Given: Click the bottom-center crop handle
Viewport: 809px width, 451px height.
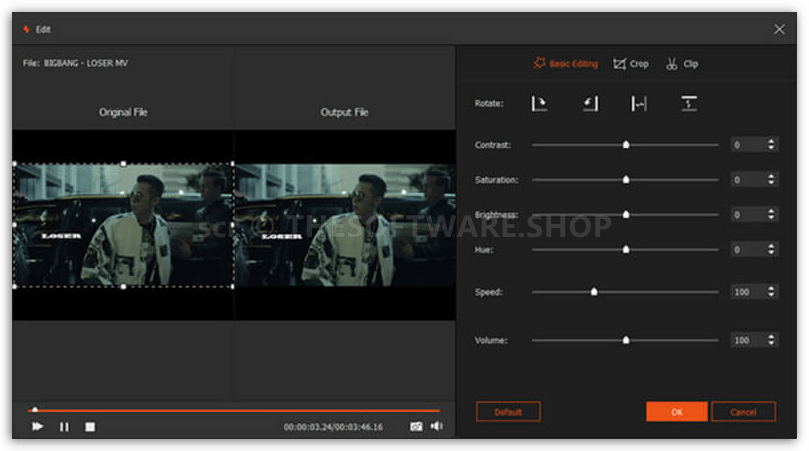Looking at the screenshot, I should (123, 286).
